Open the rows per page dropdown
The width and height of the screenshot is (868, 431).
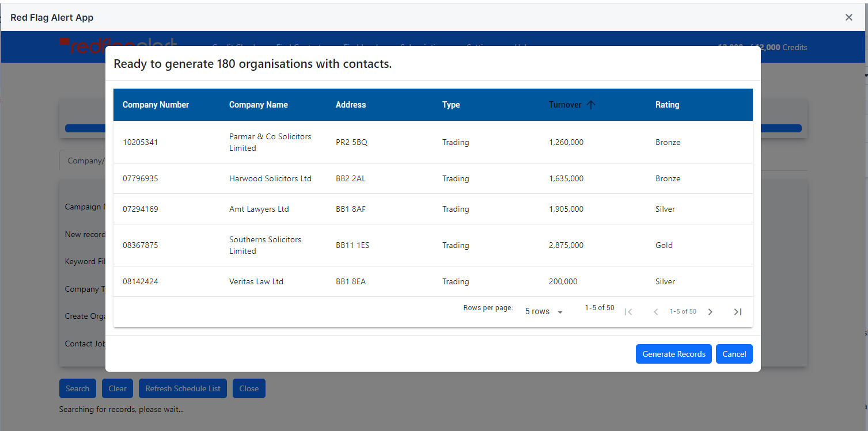click(544, 311)
